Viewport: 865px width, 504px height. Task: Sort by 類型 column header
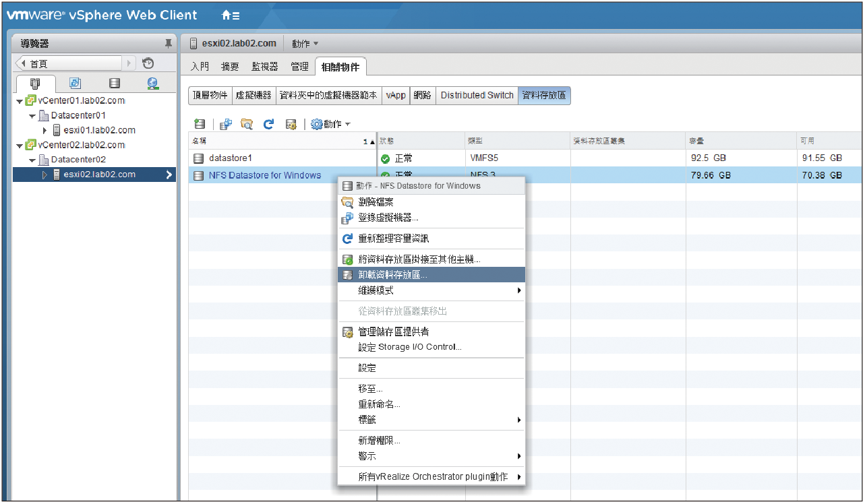(517, 141)
